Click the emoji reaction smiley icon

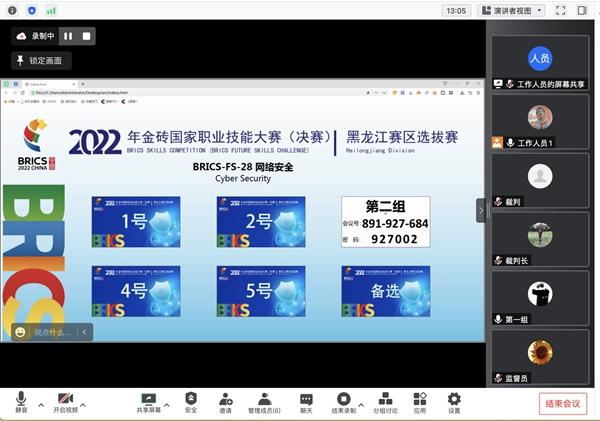(x=20, y=332)
